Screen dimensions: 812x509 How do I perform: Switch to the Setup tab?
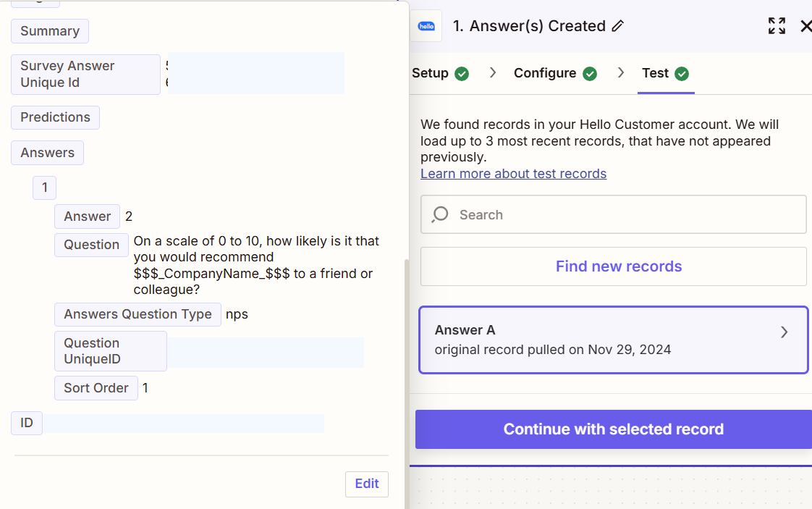[x=431, y=73]
